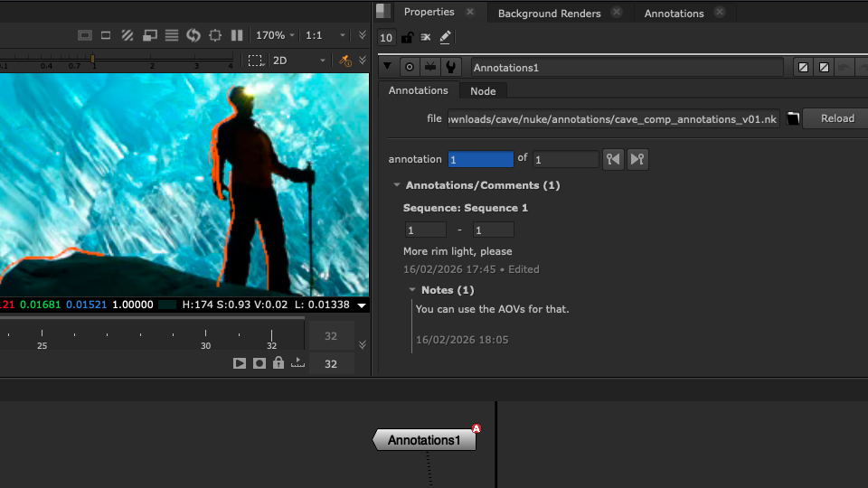
Task: Toggle the pause viewer updates button
Action: click(x=237, y=35)
